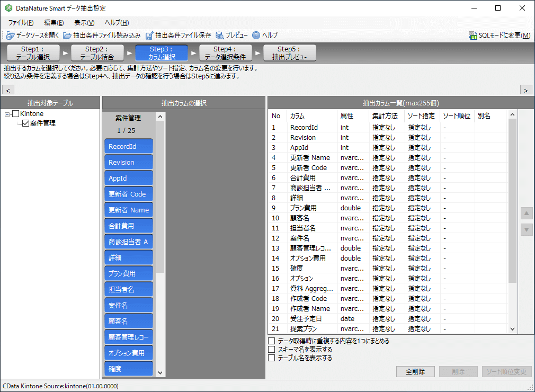Screen dimensions: 535x392
Task: Click the Revision column button
Action: point(129,163)
